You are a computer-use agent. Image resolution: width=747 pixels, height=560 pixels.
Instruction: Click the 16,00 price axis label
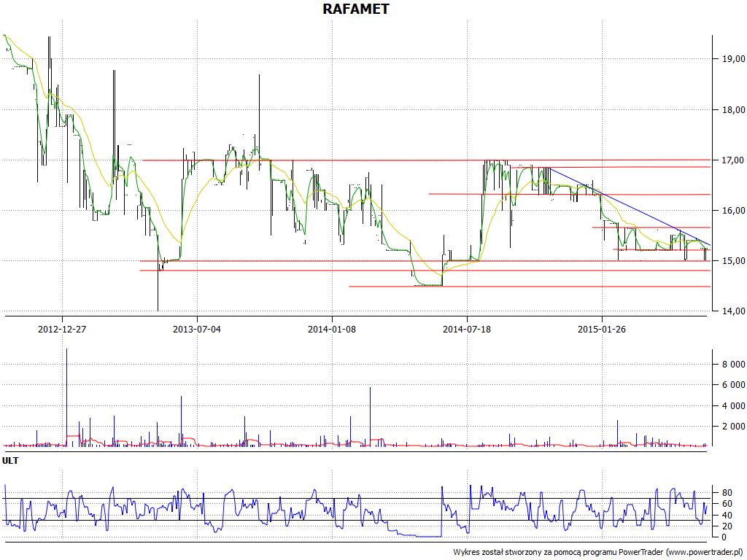[x=734, y=211]
